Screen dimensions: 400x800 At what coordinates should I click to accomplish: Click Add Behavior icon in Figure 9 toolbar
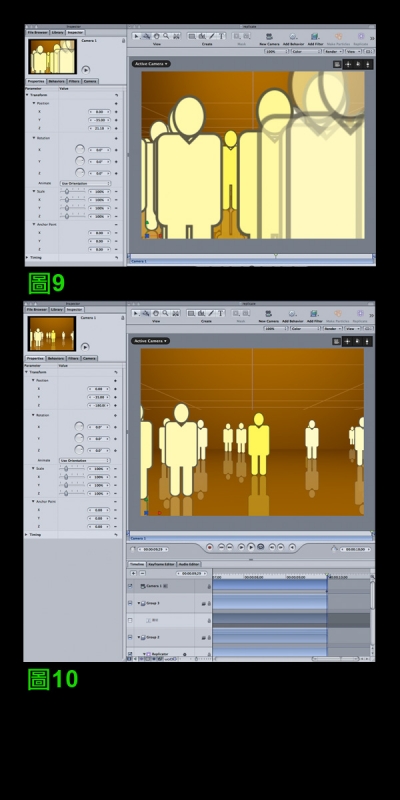point(293,36)
